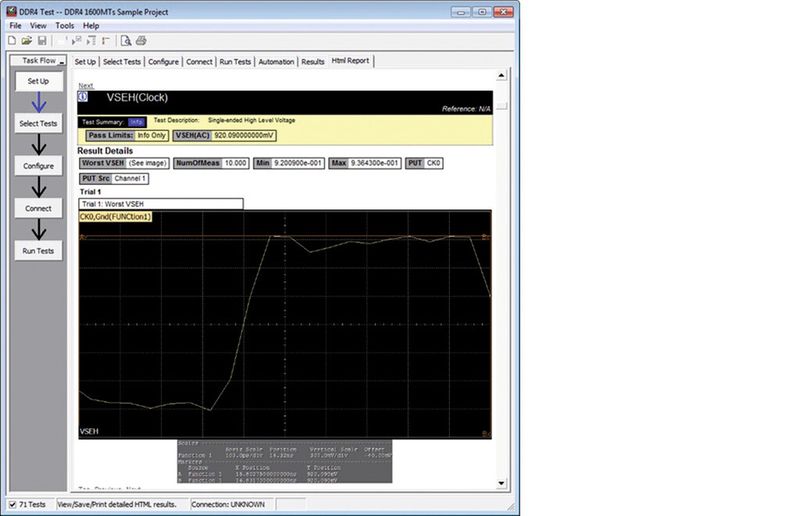Switch to the Select Tests tab
The image size is (800, 516).
pyautogui.click(x=121, y=62)
